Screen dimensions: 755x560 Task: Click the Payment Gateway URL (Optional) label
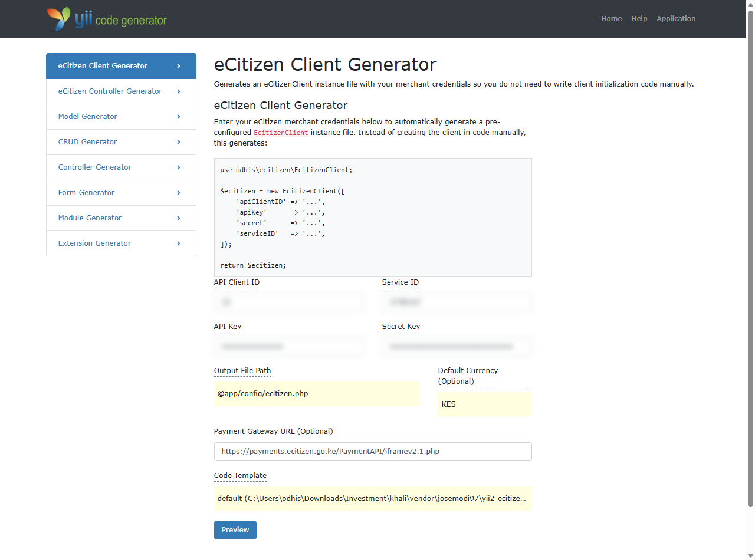point(274,431)
